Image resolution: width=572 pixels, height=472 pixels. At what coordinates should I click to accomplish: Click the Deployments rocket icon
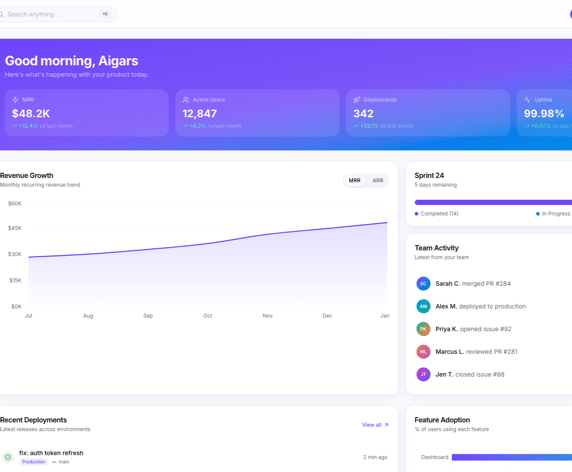[357, 100]
